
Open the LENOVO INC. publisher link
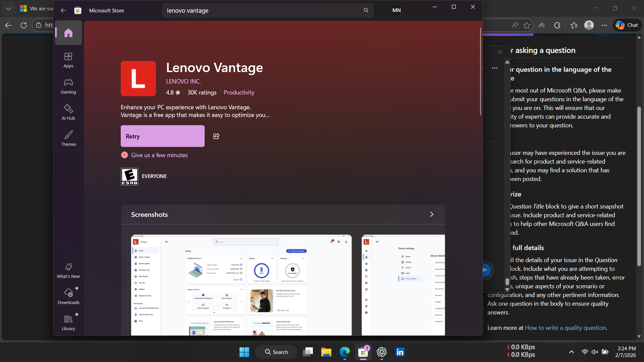[183, 81]
